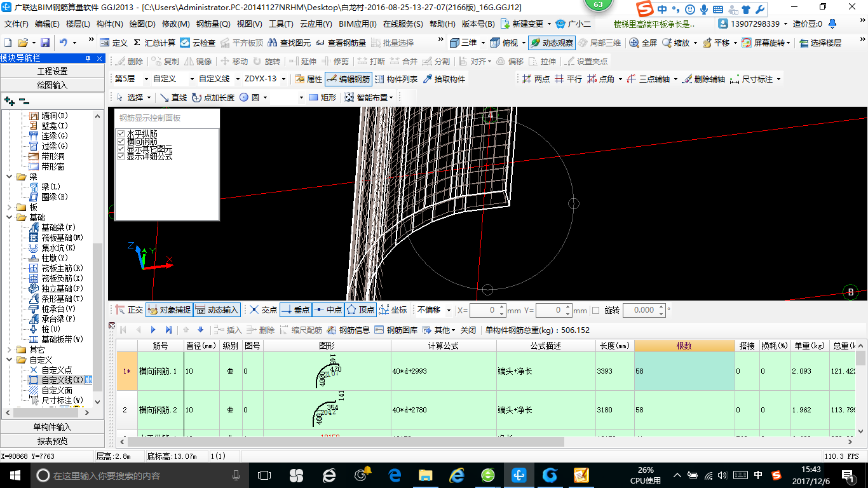Select the 平行 parallel axis tool

[568, 79]
